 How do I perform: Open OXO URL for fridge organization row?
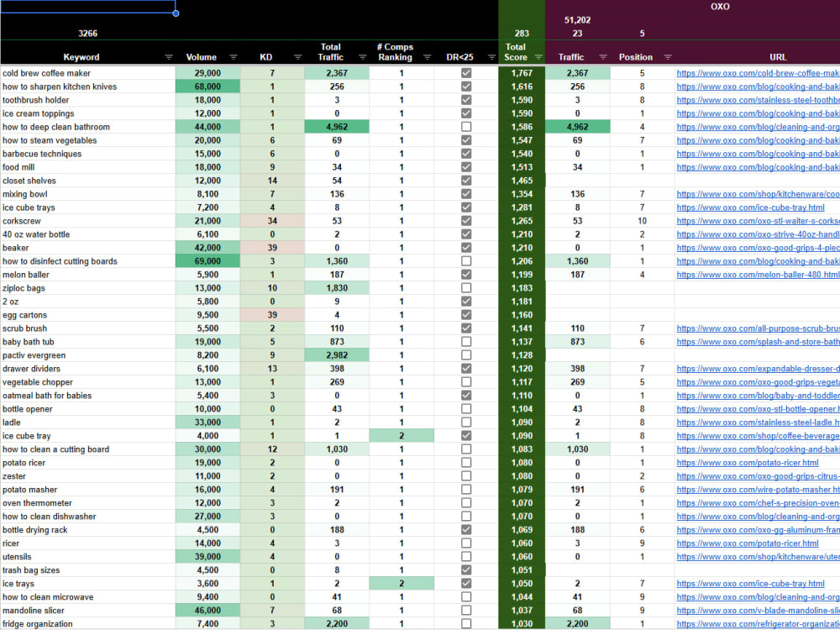point(758,623)
